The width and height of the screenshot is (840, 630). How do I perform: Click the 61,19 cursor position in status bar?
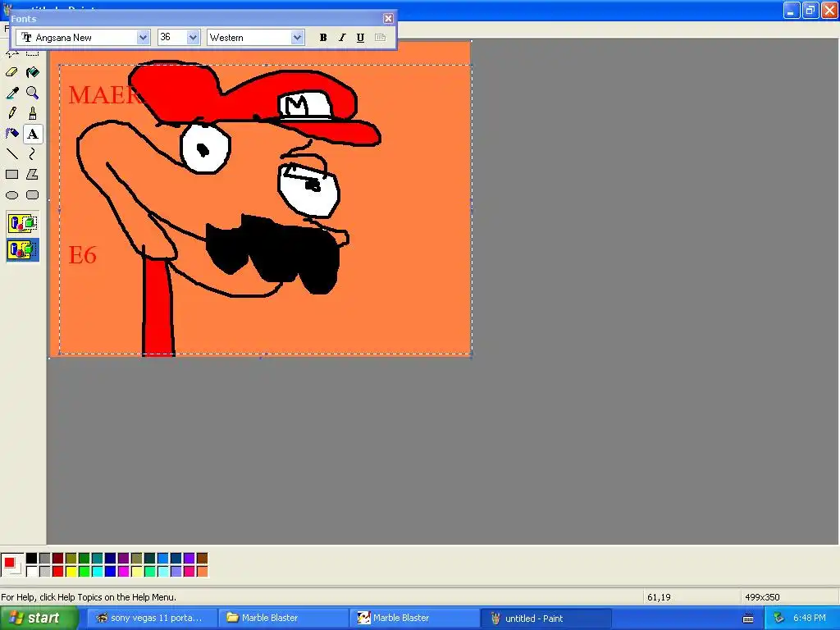[659, 597]
